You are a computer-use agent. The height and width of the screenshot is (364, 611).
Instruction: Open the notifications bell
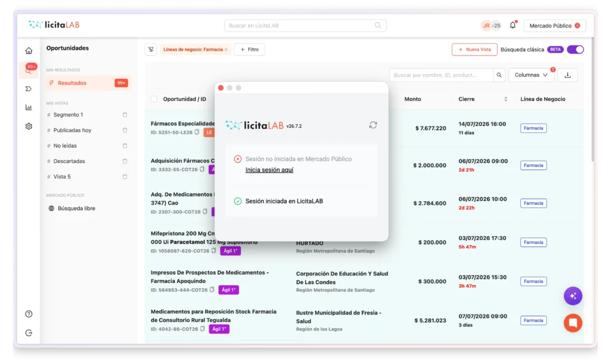click(x=513, y=25)
